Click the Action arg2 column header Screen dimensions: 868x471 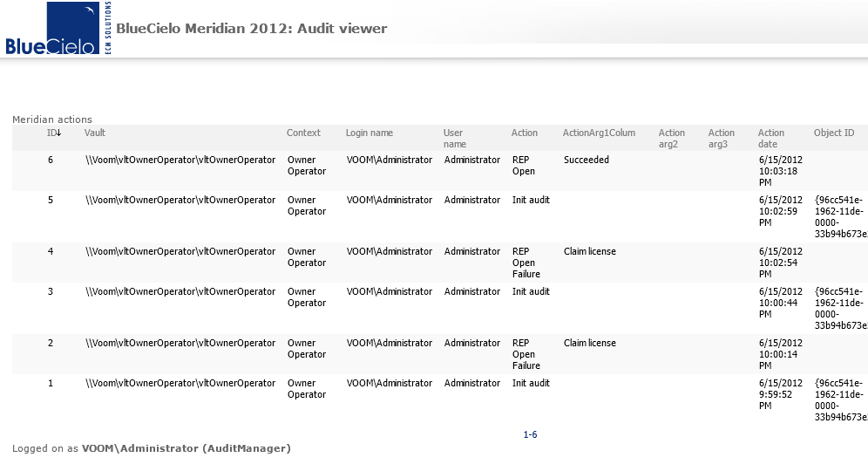click(672, 139)
